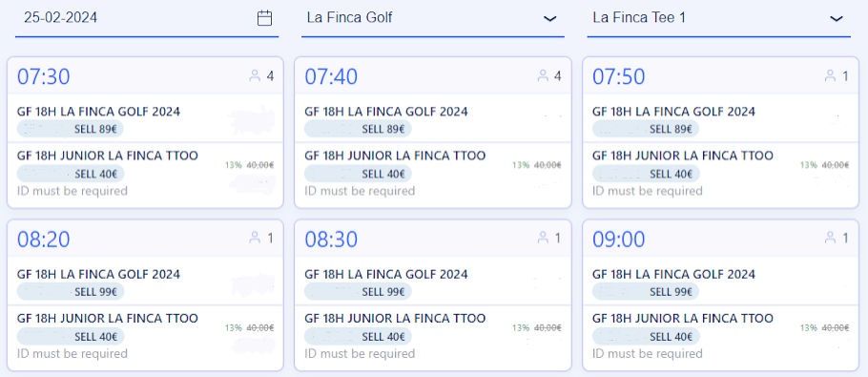Select GF 18H LA FINCA GOLF 2024 at 07:50
The height and width of the screenshot is (377, 868).
(x=673, y=112)
